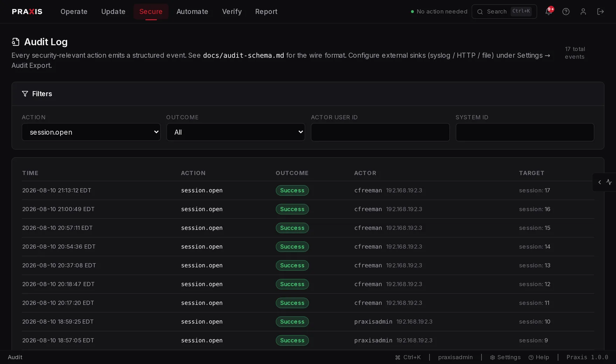616x364 pixels.
Task: Click IP address in session 15 row
Action: tap(404, 228)
